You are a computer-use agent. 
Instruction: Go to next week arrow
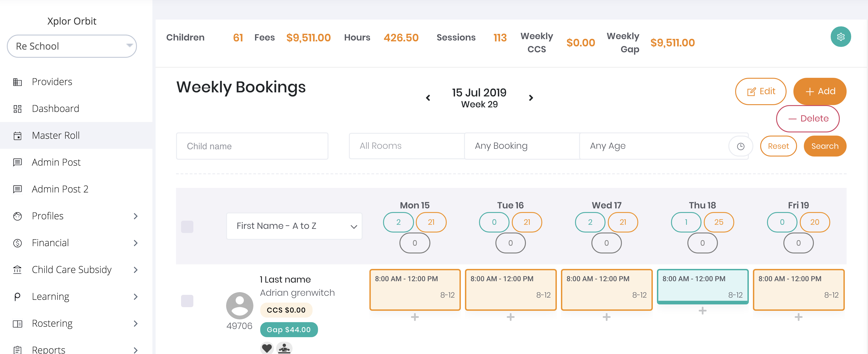click(531, 98)
